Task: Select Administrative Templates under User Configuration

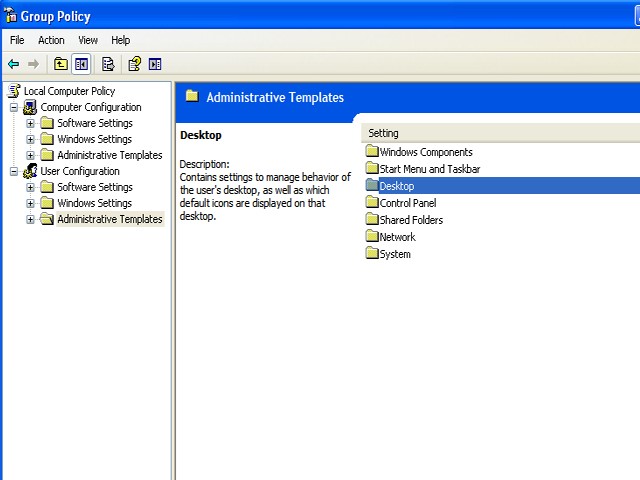Action: tap(110, 219)
